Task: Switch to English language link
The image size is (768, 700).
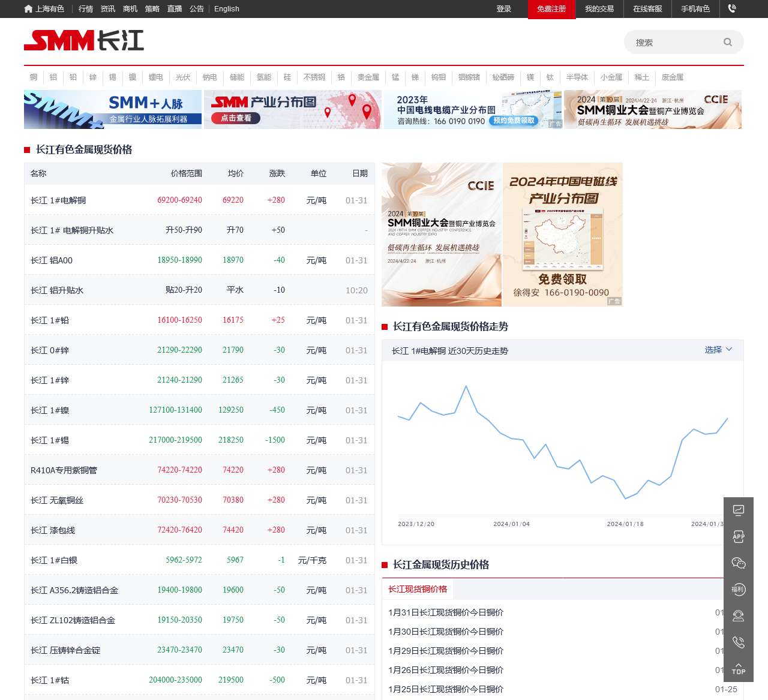Action: click(227, 9)
